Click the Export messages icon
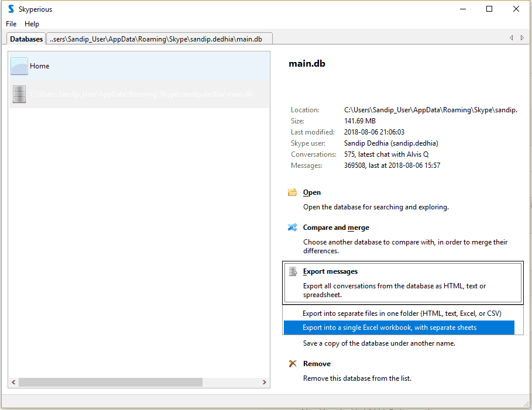This screenshot has height=410, width=532. point(293,271)
